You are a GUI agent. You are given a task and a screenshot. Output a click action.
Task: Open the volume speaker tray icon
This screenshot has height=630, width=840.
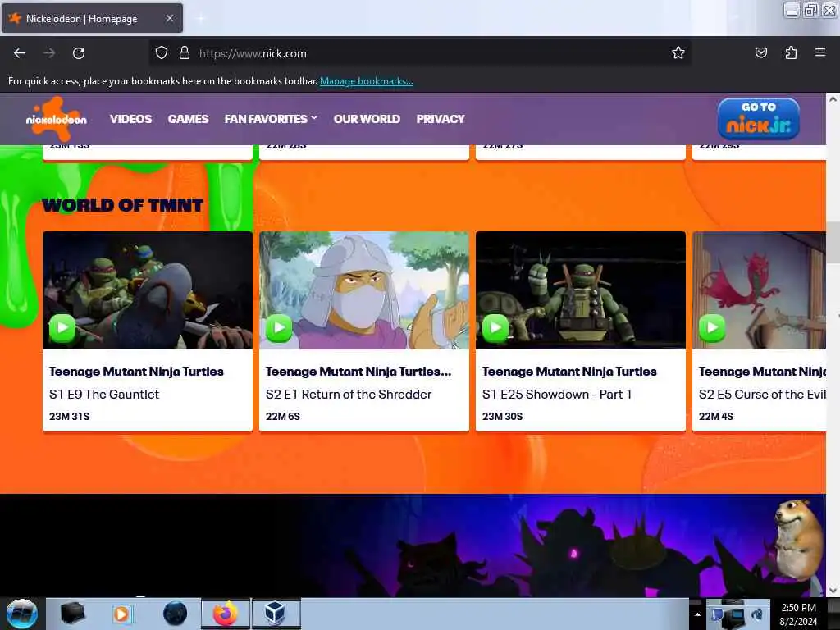(x=757, y=615)
